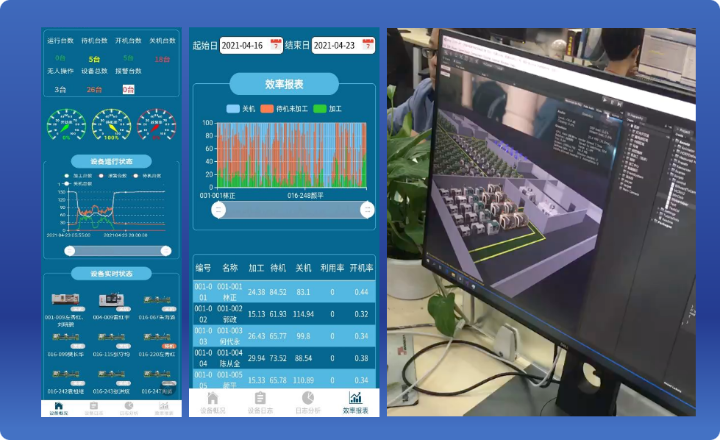The height and width of the screenshot is (440, 720).
Task: Click the 效率报表 chart icon in middle panel
Action: coord(355,400)
